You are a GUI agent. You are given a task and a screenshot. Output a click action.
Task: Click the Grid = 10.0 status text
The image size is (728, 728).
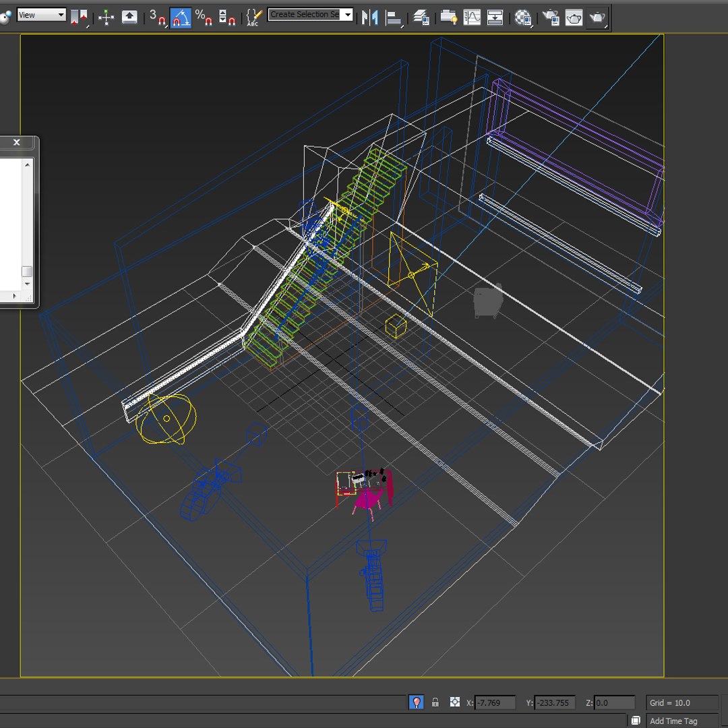pyautogui.click(x=669, y=702)
